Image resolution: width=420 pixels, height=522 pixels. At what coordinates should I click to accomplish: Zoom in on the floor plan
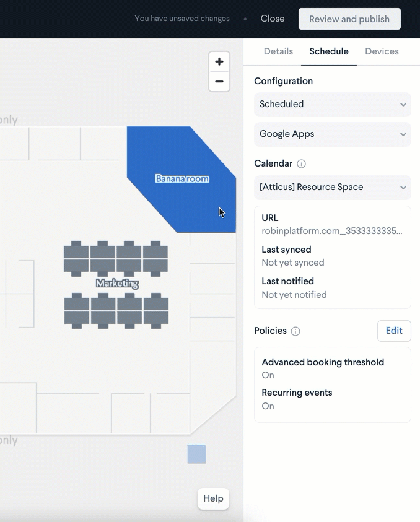pos(219,61)
